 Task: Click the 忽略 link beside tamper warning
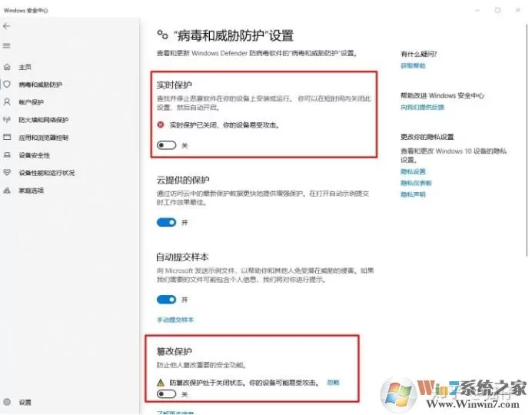[x=333, y=383]
